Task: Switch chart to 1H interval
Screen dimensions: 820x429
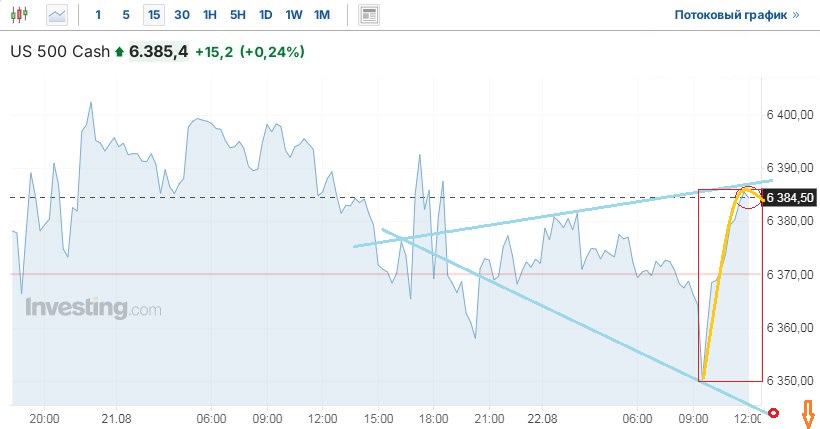Action: 209,15
